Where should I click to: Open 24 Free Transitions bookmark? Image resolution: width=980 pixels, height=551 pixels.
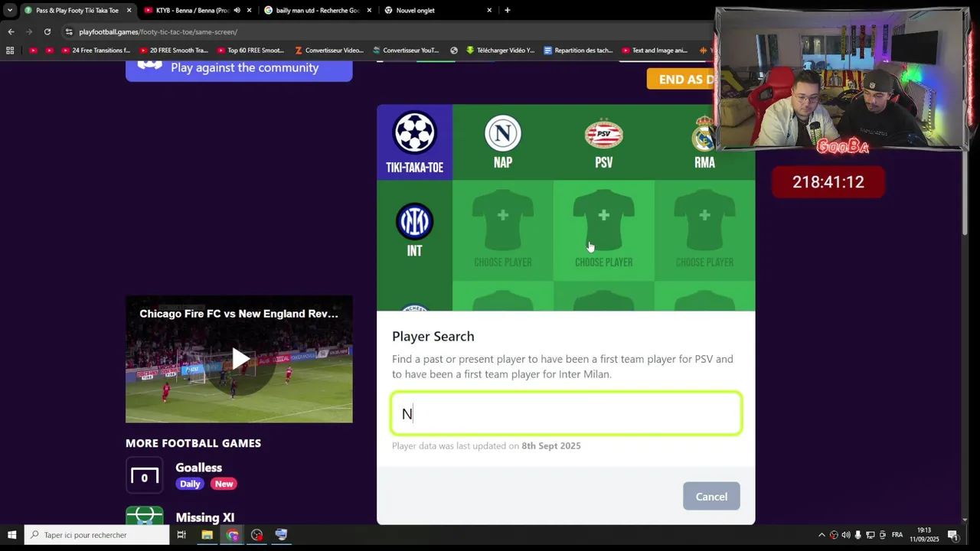pos(96,51)
